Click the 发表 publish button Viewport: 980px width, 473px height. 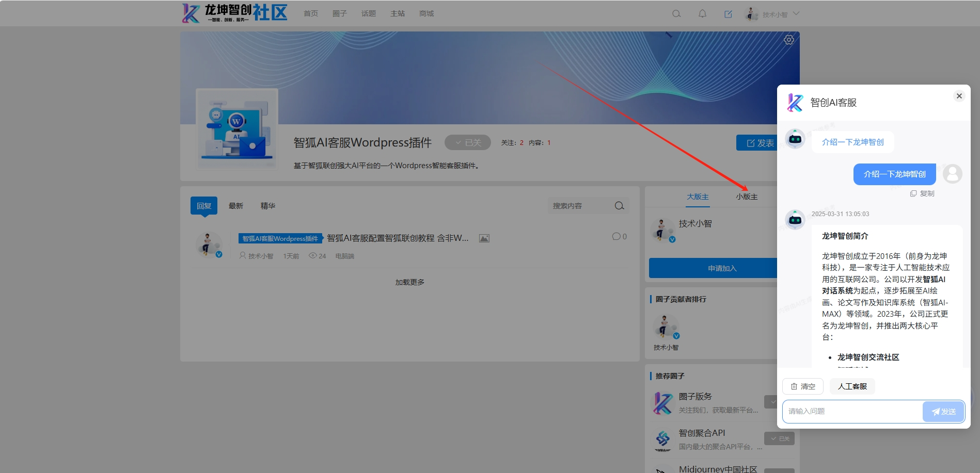[757, 143]
